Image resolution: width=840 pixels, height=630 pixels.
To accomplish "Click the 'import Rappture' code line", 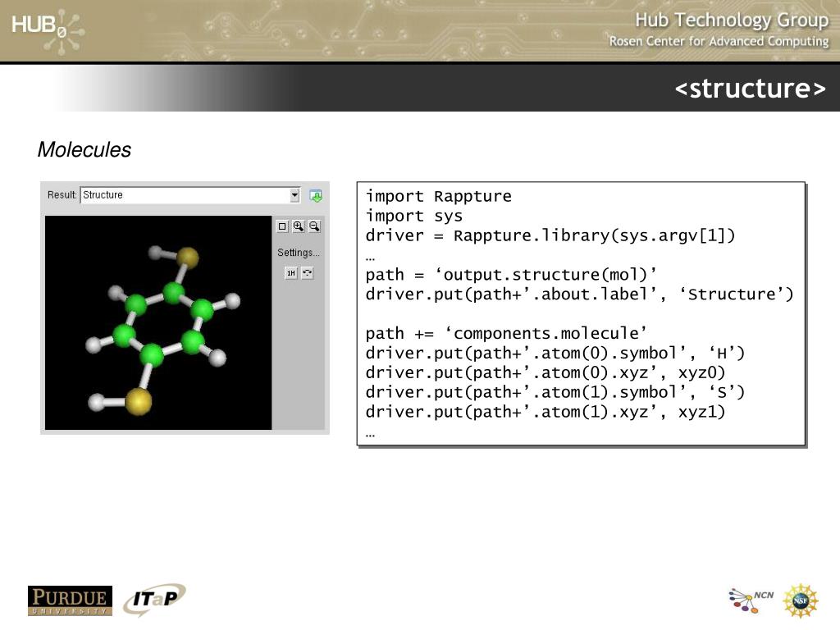I will [438, 197].
